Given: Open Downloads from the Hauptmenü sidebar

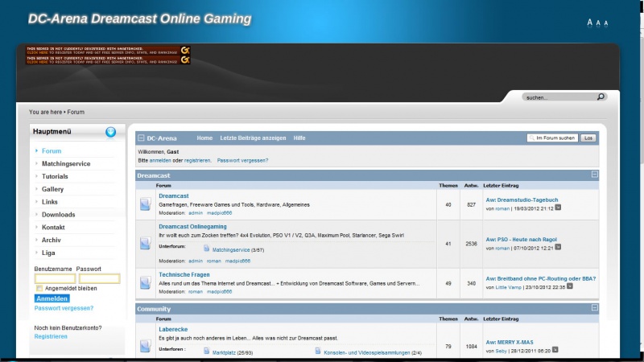Looking at the screenshot, I should [58, 215].
